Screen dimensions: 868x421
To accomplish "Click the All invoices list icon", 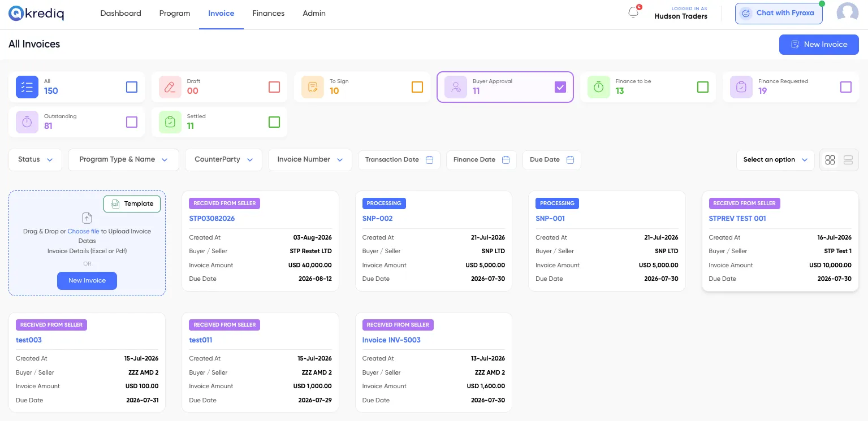I will [x=27, y=87].
